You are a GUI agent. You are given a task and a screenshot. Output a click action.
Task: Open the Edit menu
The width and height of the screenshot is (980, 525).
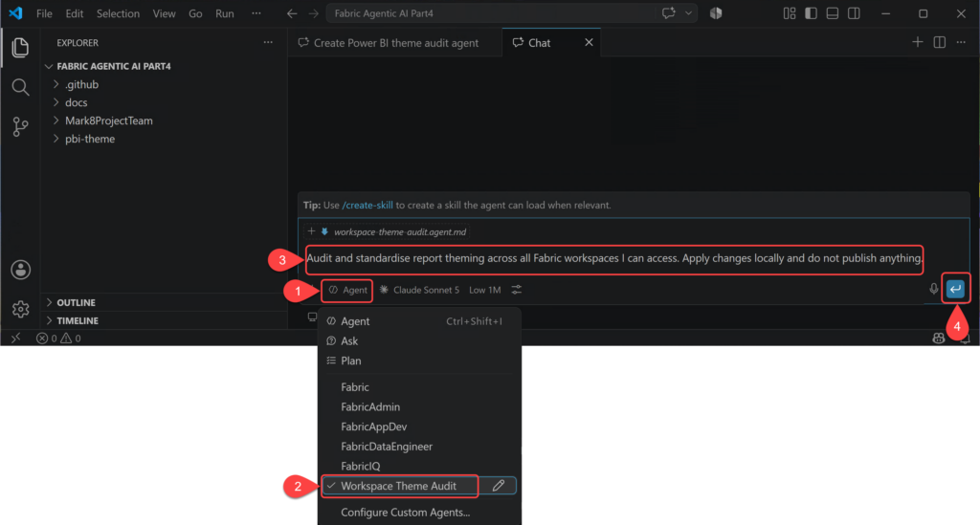75,13
